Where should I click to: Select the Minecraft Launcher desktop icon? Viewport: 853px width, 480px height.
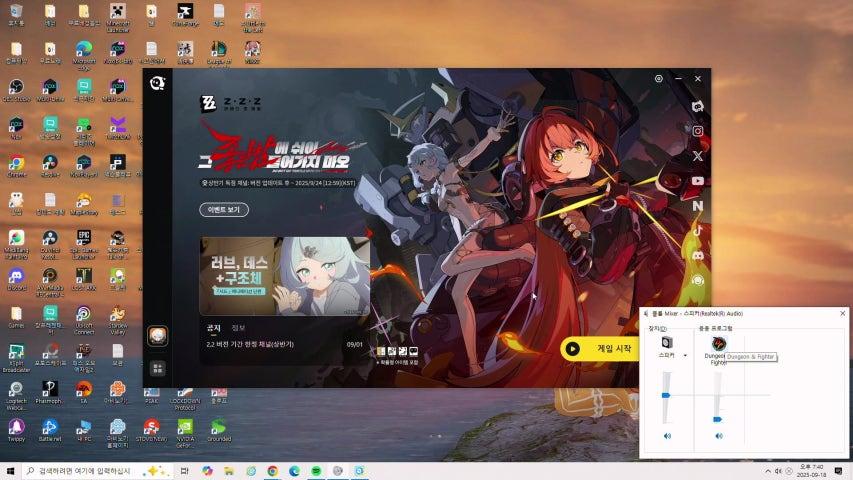tap(118, 17)
